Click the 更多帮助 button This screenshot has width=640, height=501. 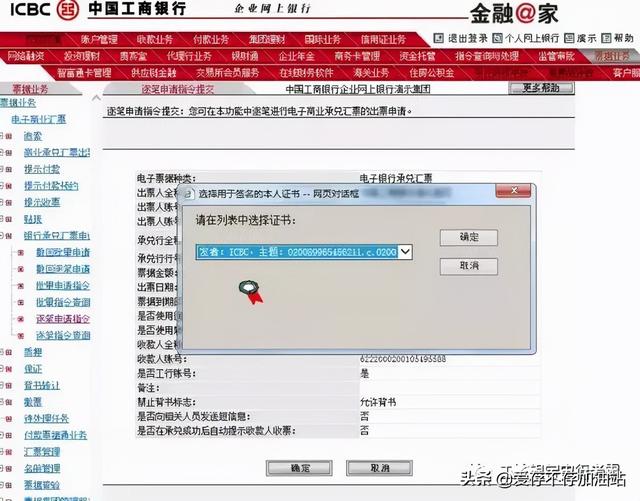click(541, 88)
